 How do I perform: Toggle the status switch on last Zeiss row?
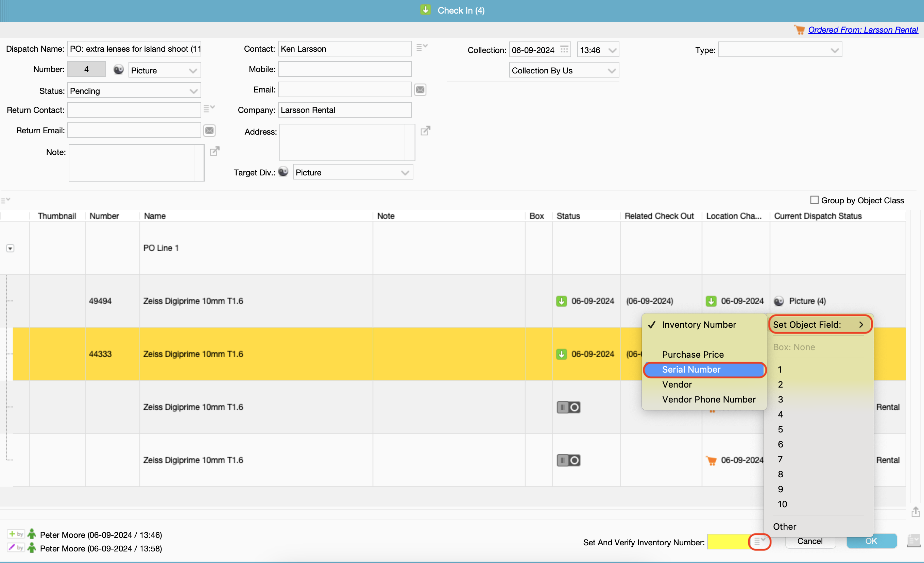(x=568, y=460)
